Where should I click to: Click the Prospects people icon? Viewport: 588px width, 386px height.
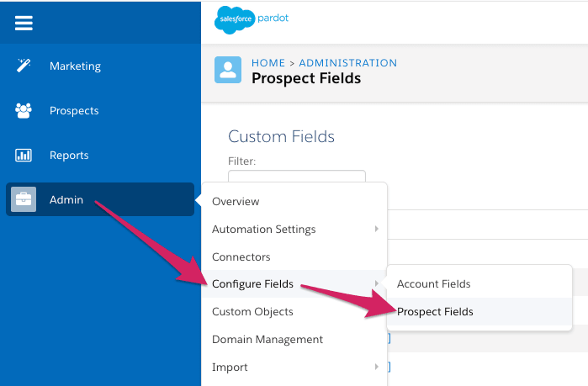[24, 110]
